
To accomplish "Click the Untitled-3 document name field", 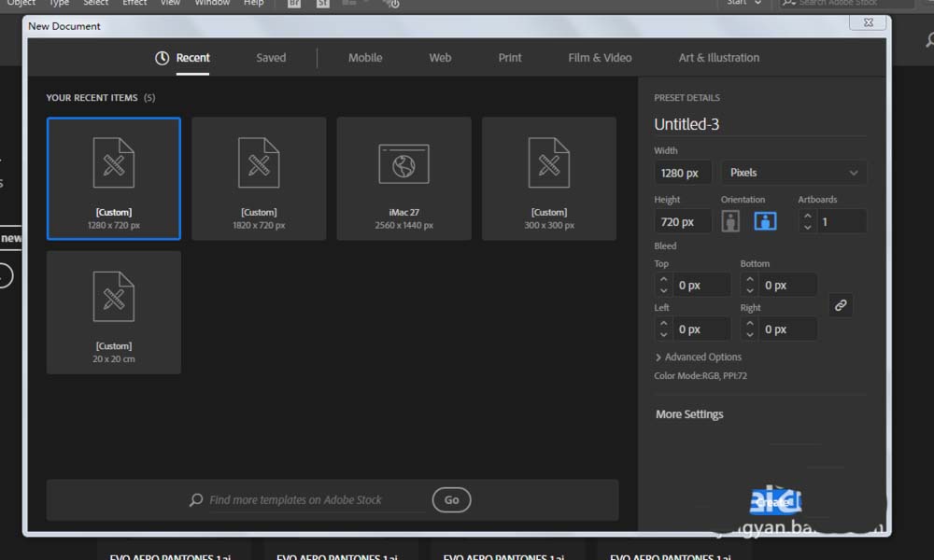I will tap(714, 123).
